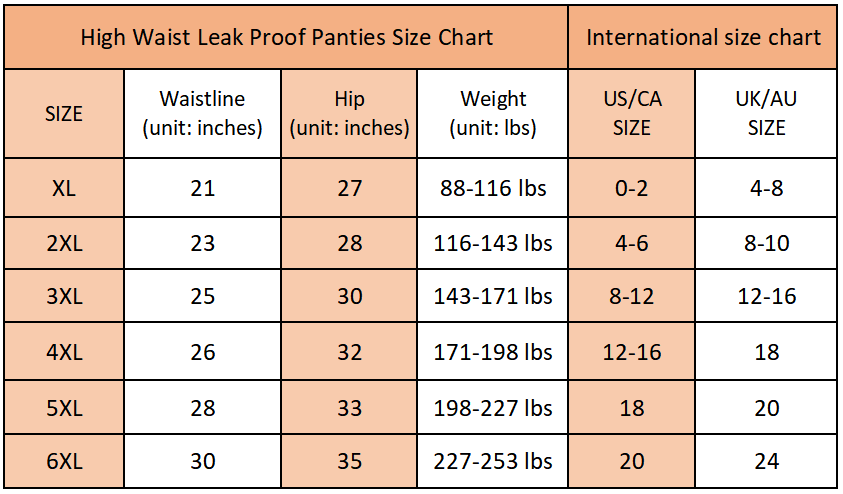Click the UK/AU size 8-10 cell
The width and height of the screenshot is (843, 494).
point(766,244)
